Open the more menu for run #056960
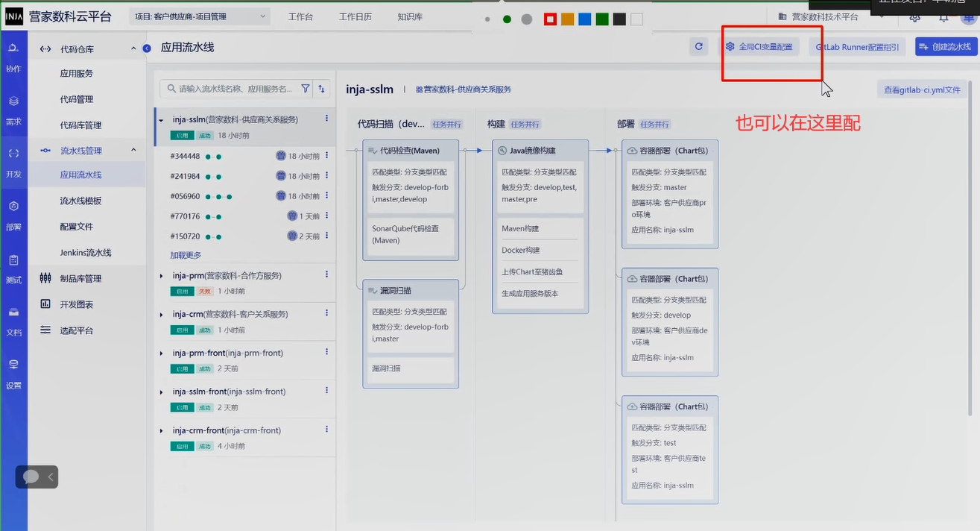The image size is (980, 531). (x=326, y=196)
